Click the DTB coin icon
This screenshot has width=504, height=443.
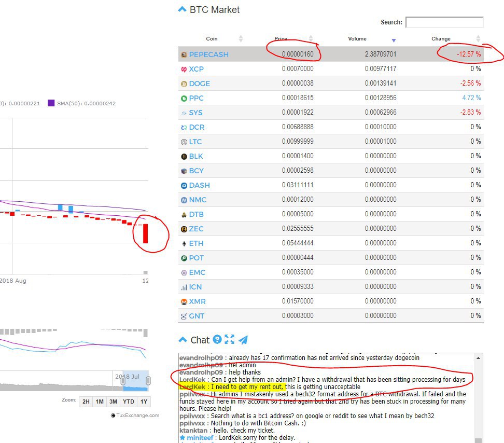[184, 215]
